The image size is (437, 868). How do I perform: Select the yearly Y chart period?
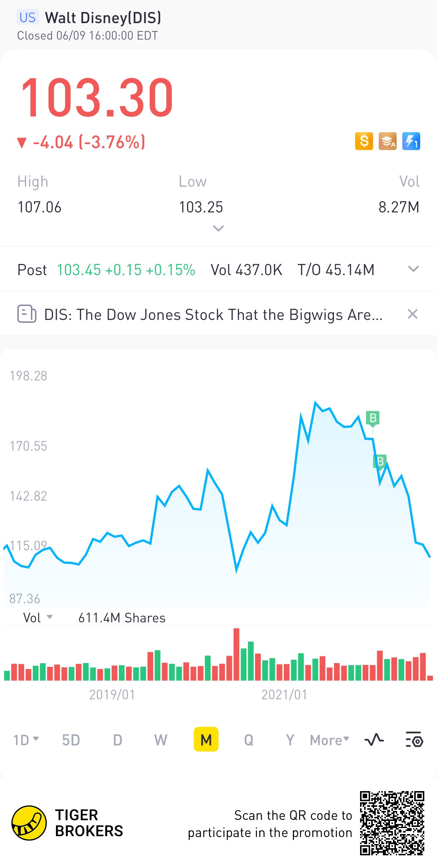point(290,740)
